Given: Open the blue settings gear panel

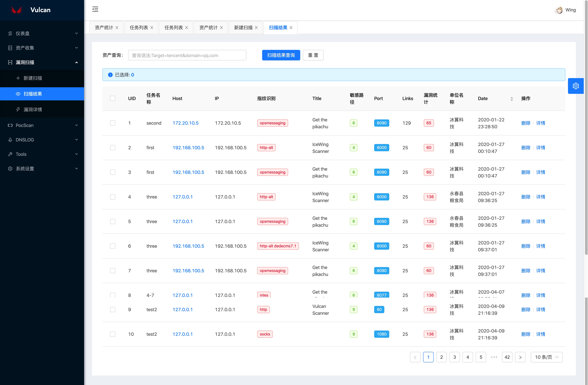Looking at the screenshot, I should pos(576,86).
